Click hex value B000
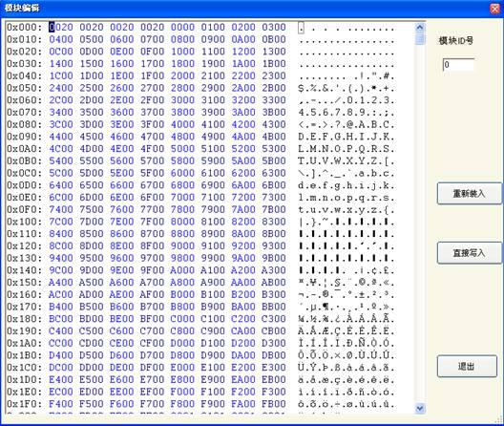The height and width of the screenshot is (426, 504). (182, 294)
